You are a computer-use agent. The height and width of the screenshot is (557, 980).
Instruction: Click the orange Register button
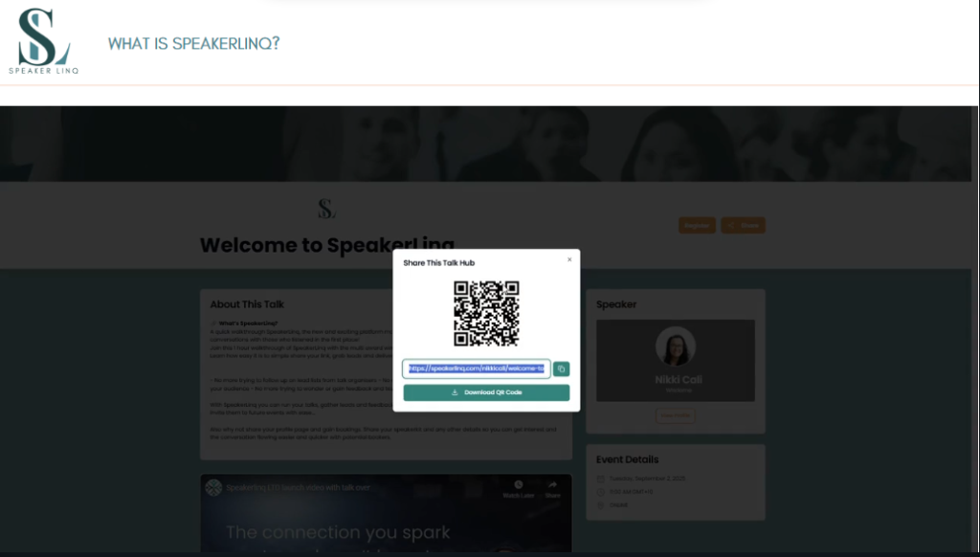(x=697, y=226)
